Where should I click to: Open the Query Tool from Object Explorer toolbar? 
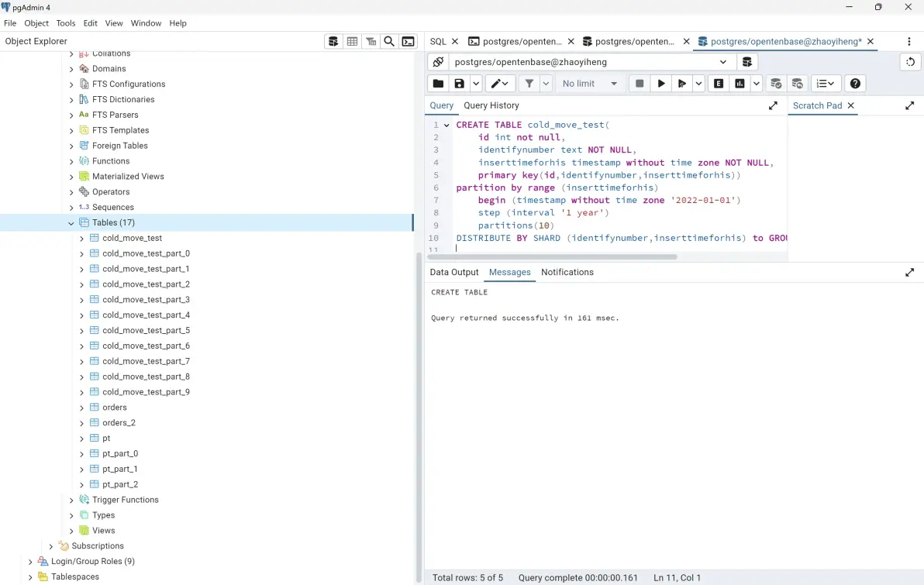click(x=333, y=41)
